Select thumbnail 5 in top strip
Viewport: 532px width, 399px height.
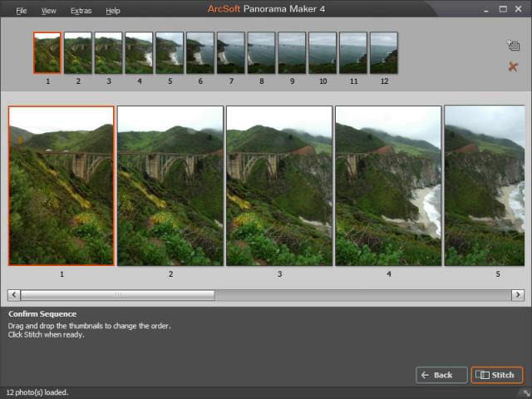click(x=170, y=52)
